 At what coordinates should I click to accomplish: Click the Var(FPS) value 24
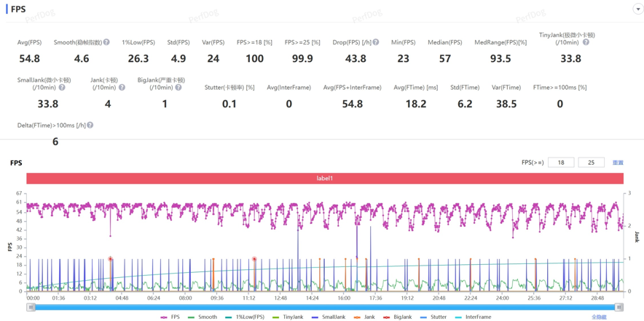click(x=213, y=59)
